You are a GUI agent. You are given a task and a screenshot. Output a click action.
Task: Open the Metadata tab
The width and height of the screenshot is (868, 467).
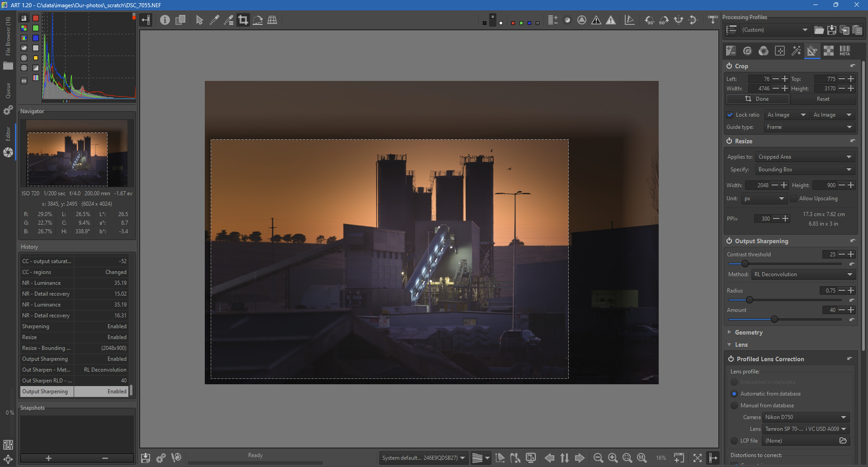point(844,51)
